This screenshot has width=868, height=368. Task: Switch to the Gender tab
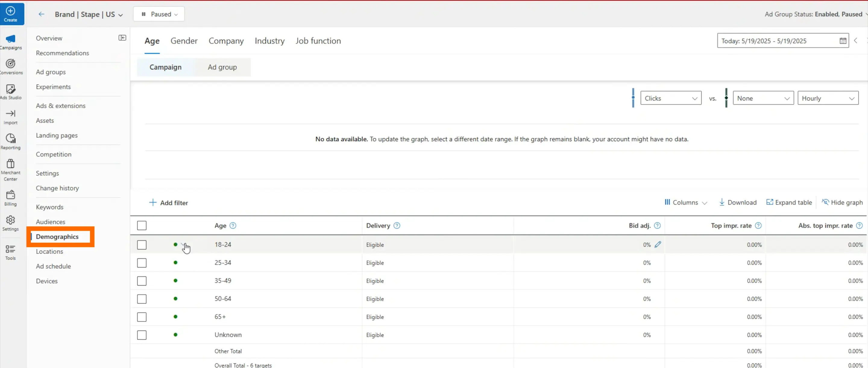click(184, 41)
